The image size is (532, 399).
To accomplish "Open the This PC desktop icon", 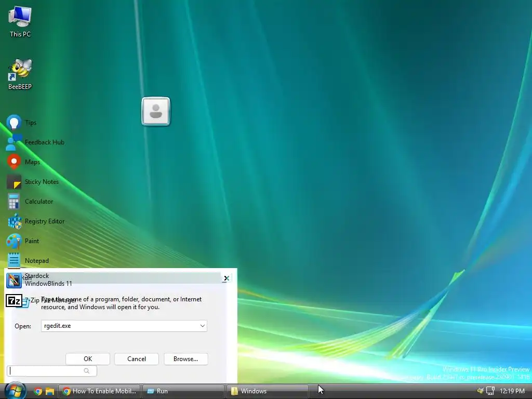I will [x=20, y=21].
